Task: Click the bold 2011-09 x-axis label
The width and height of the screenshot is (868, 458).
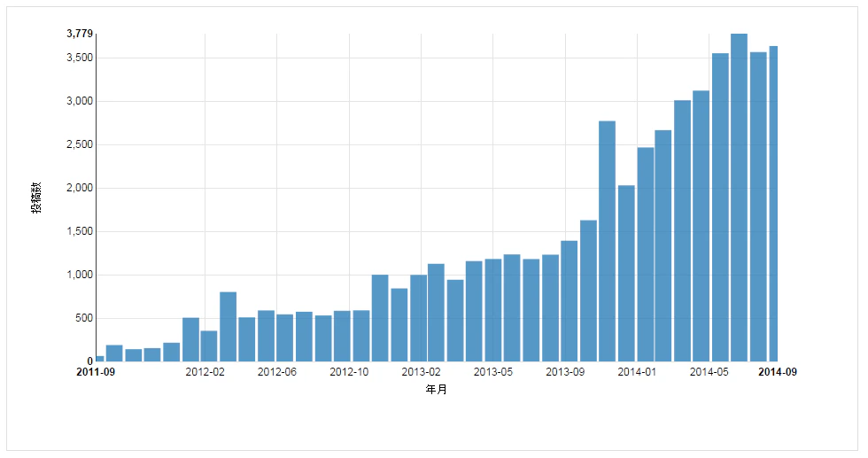Action: pyautogui.click(x=96, y=372)
